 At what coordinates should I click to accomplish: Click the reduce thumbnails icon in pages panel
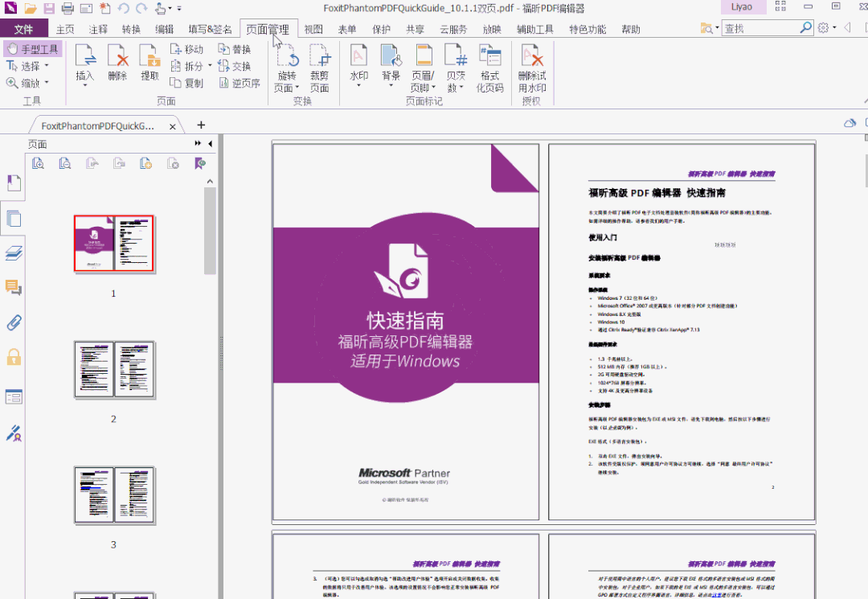[x=65, y=163]
